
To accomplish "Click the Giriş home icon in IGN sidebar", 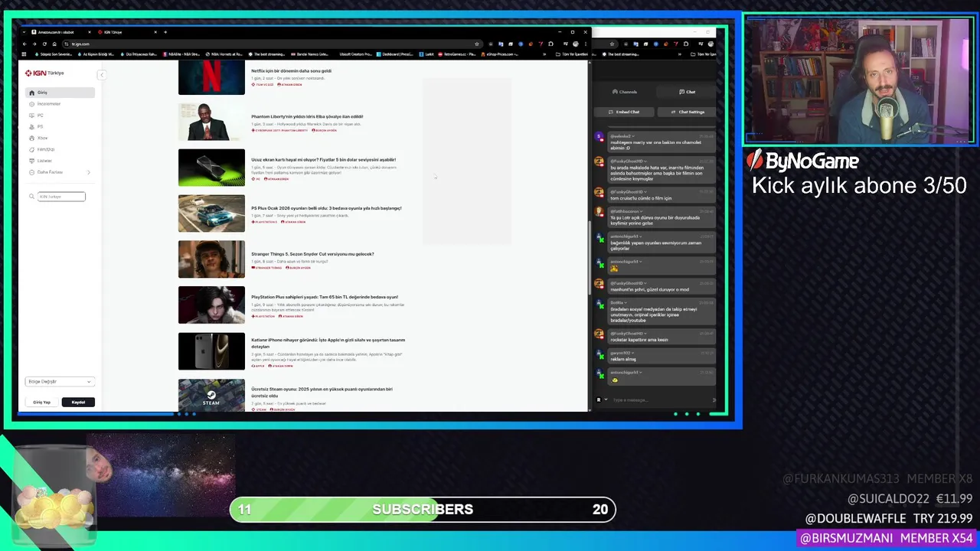I will [32, 93].
